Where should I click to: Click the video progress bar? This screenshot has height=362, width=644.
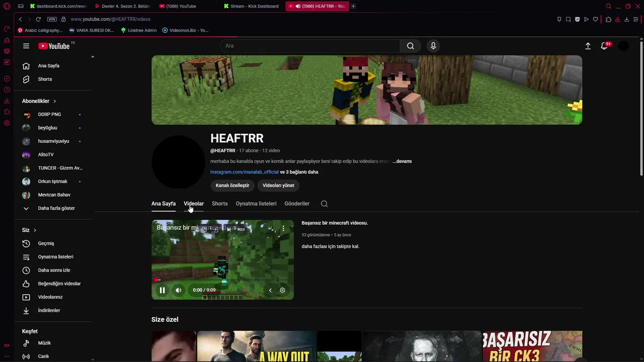point(222,281)
